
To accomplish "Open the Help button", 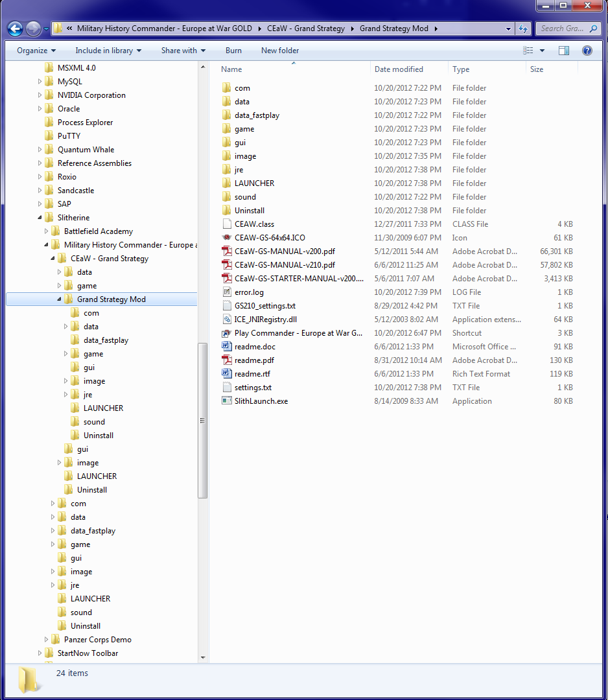I will click(x=587, y=51).
